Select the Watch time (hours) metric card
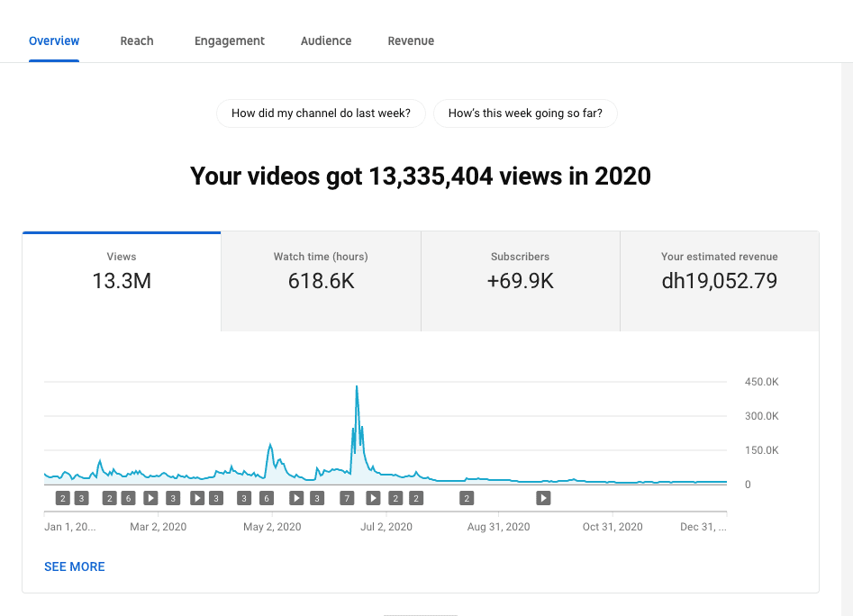This screenshot has height=616, width=853. [321, 281]
